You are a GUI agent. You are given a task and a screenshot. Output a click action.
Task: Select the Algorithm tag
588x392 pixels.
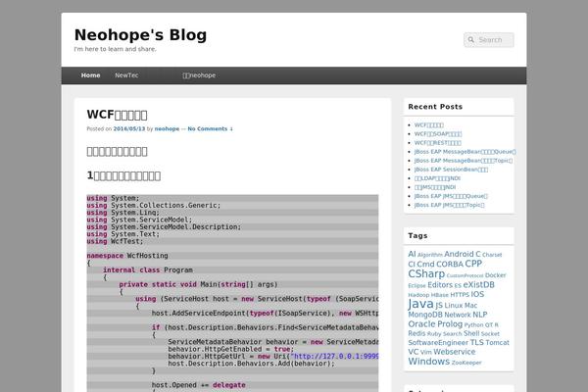pyautogui.click(x=430, y=255)
